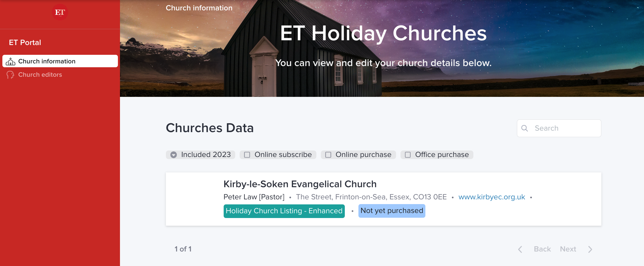Click the Holiday Church Listing - Enhanced badge
Screen dimensions: 644x266
pyautogui.click(x=284, y=211)
